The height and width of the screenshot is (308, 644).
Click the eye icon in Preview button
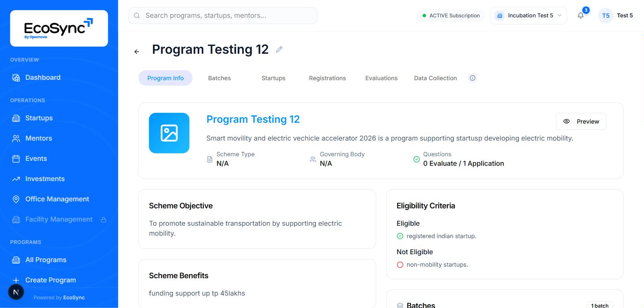(x=567, y=122)
